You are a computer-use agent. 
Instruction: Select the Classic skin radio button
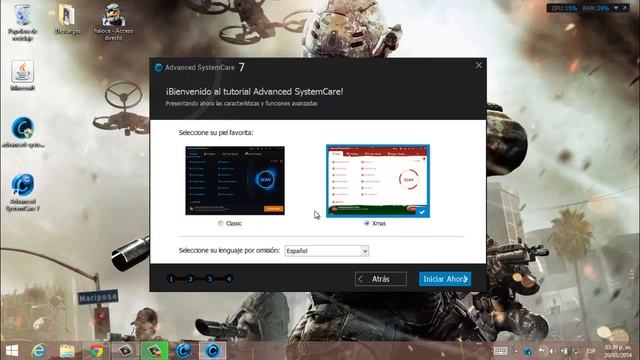pos(220,223)
